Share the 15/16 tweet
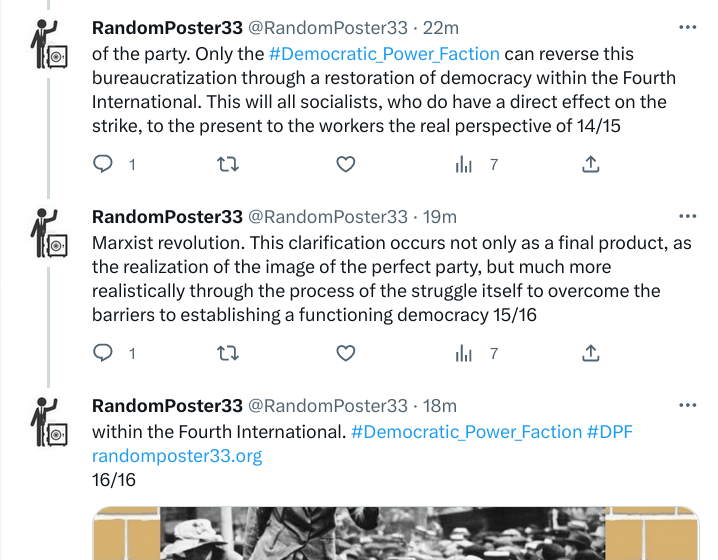Viewport: 718px width, 560px height. click(x=591, y=352)
